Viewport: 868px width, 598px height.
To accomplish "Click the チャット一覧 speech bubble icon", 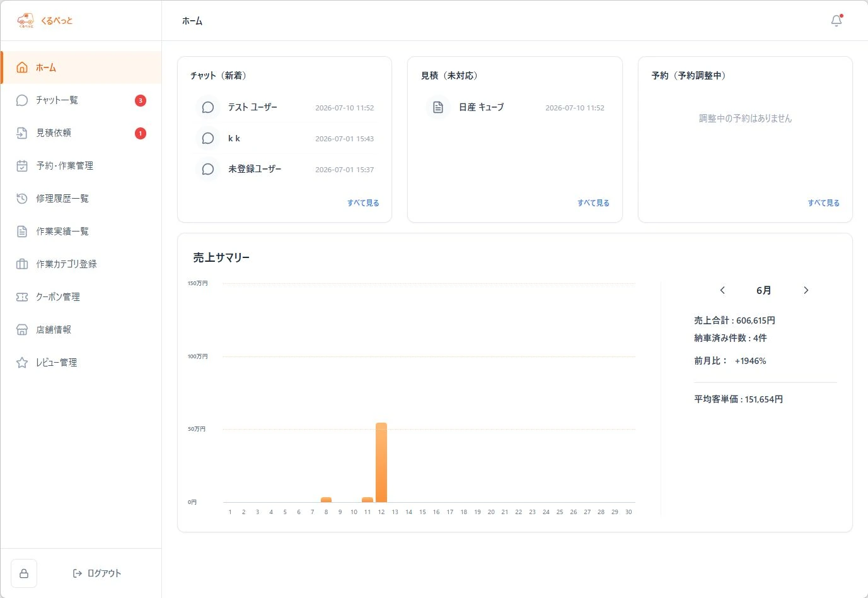I will coord(22,100).
